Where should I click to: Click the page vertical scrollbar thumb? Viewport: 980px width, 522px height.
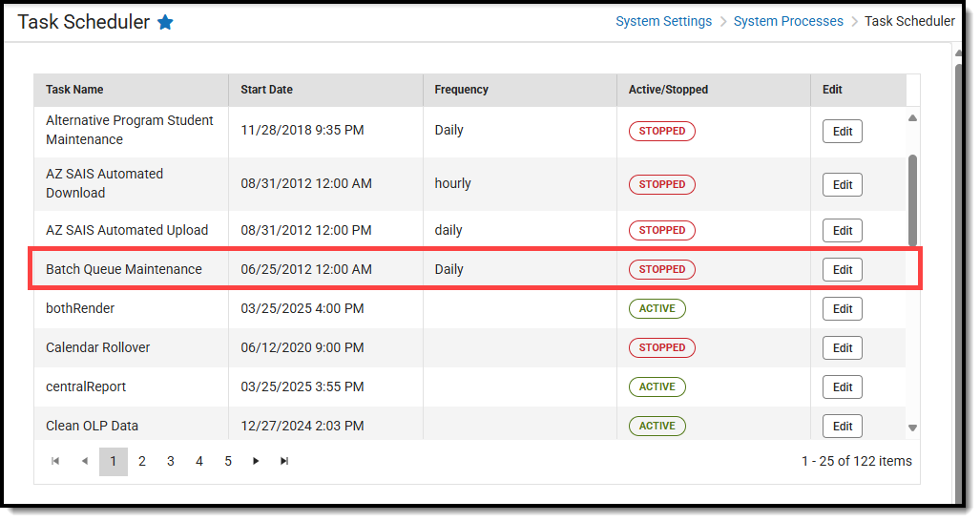pos(959,282)
